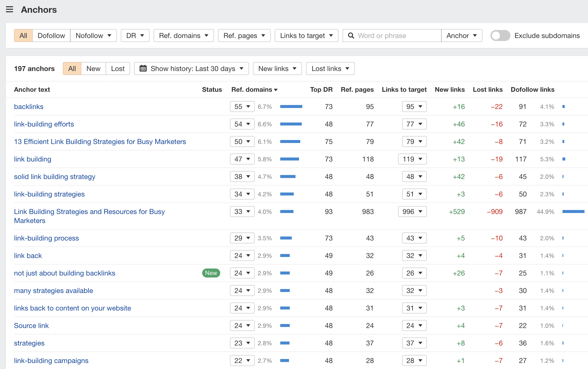
Task: Click +46 new links for link-building efforts
Action: (459, 124)
